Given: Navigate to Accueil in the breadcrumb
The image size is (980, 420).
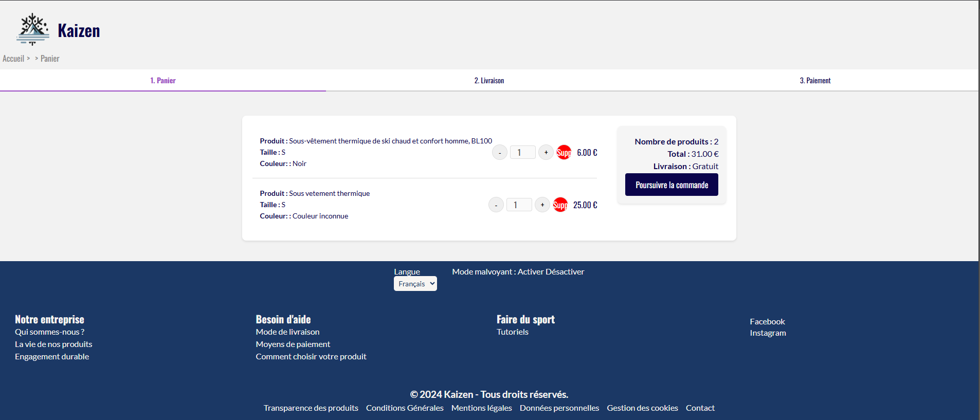Looking at the screenshot, I should [13, 59].
